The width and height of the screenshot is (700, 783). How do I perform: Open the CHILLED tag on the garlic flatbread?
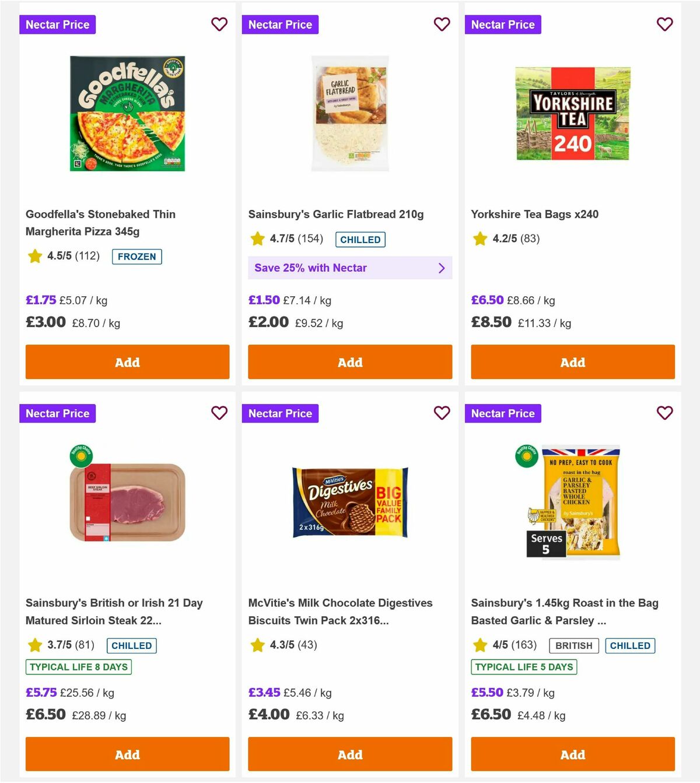360,239
